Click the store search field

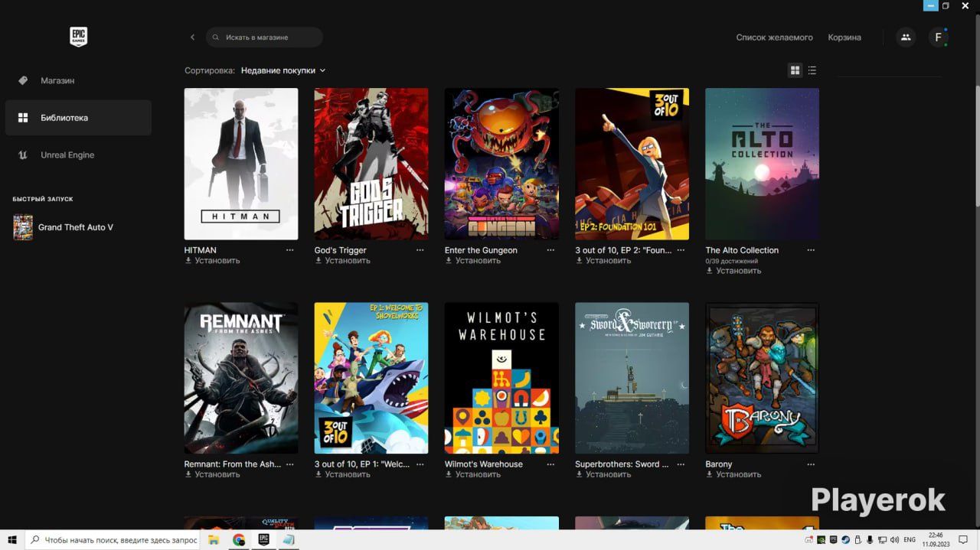click(264, 37)
